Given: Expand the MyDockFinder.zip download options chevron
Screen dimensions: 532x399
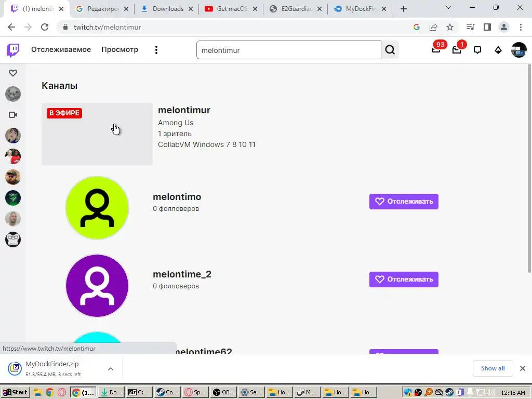Looking at the screenshot, I should [111, 369].
